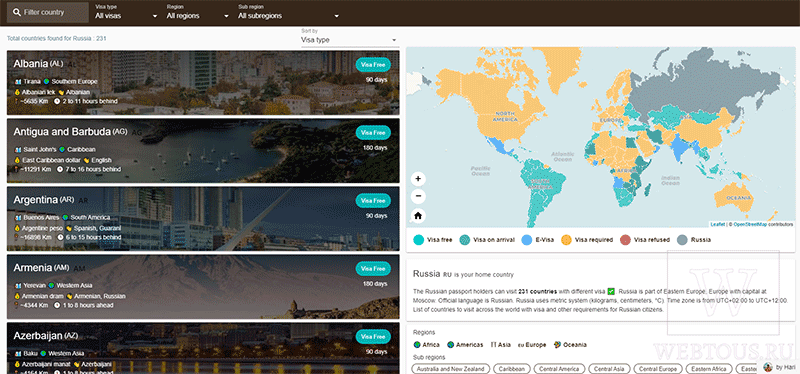Click the green checkmark icon in the Russia description
This screenshot has width=800, height=374.
click(611, 291)
